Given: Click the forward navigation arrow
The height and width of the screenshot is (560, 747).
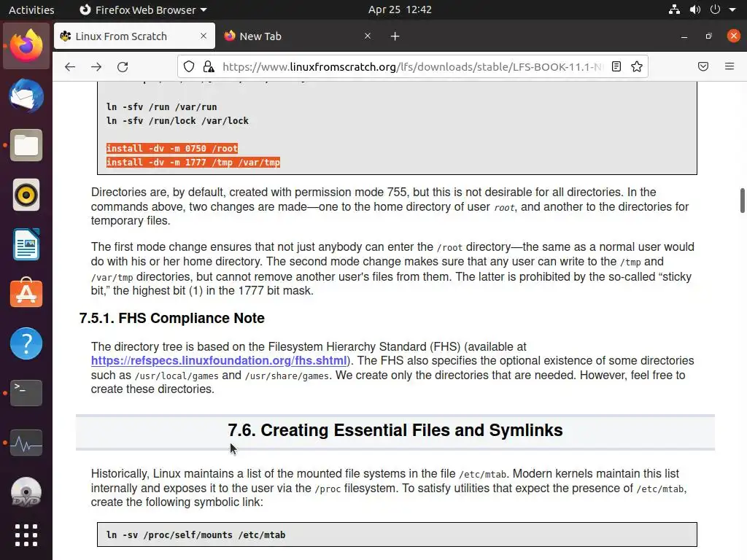Looking at the screenshot, I should coord(96,66).
